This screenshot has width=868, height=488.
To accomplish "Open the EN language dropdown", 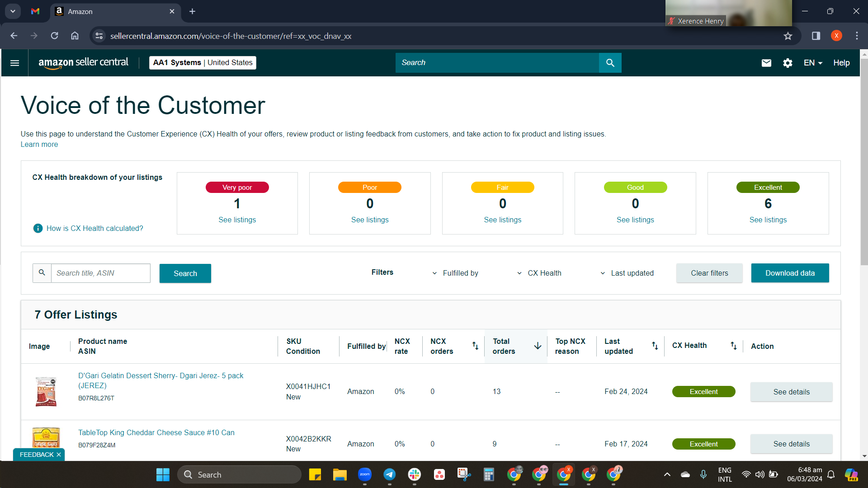I will [813, 63].
